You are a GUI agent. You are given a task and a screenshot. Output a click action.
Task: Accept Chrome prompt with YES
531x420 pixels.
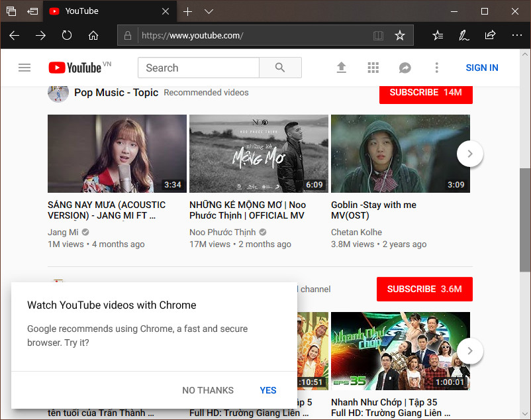pos(268,390)
